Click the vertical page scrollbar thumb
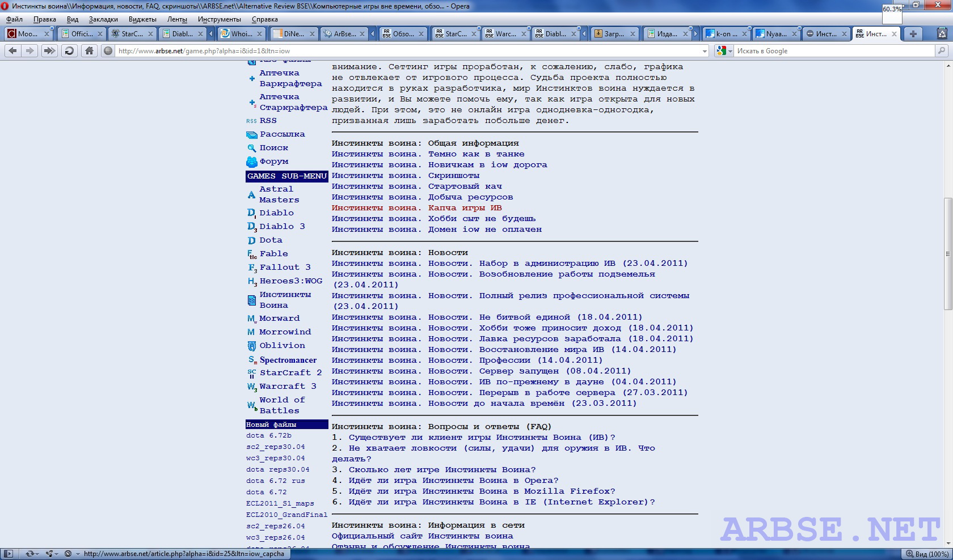 (948, 253)
